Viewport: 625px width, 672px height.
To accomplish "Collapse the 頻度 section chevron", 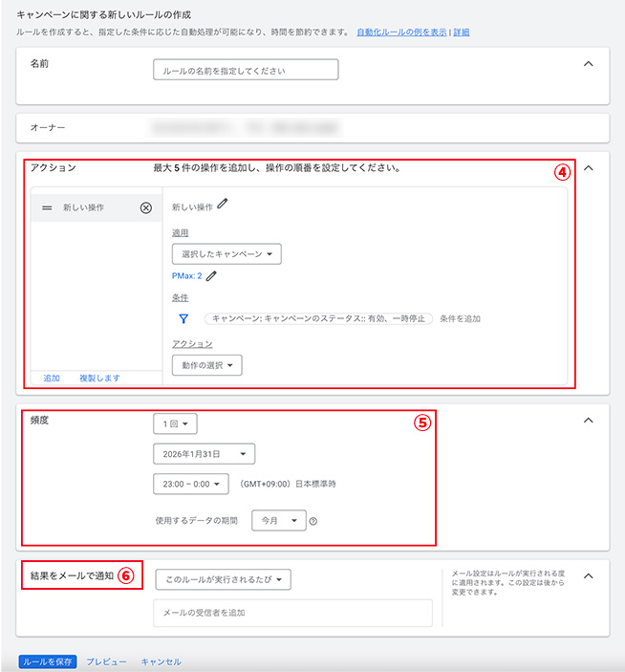I will tap(588, 420).
